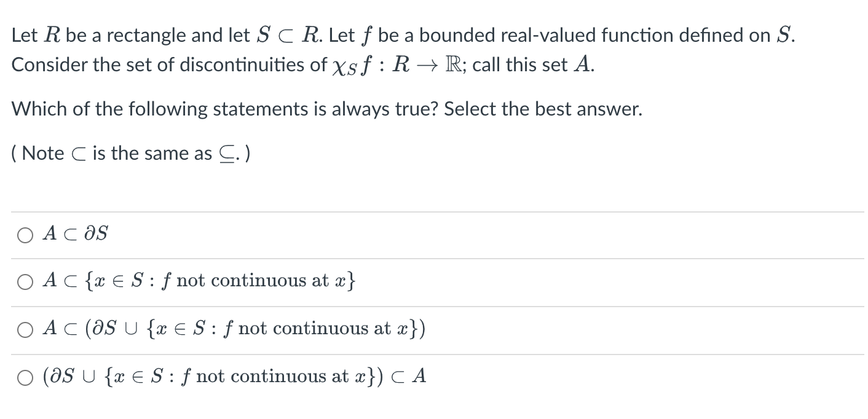Select the answer option A ⊂ ∂S
The image size is (868, 419).
[x=74, y=233]
